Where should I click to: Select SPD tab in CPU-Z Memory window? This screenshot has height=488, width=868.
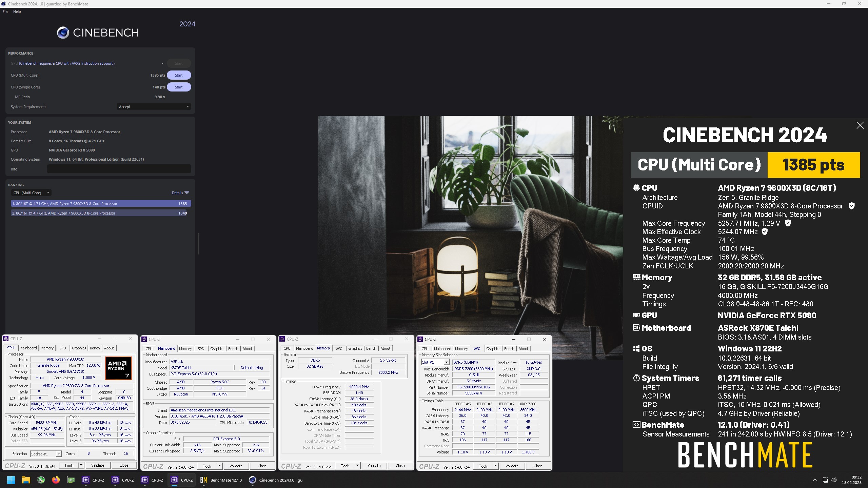point(339,348)
